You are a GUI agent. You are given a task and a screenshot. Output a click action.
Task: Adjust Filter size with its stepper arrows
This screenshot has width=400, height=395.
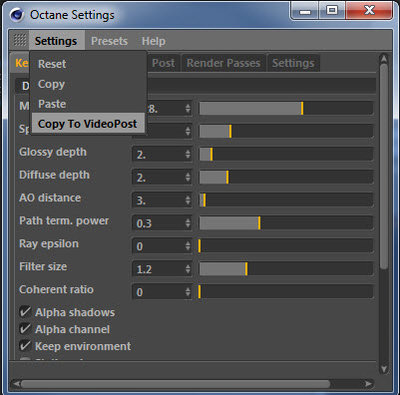point(188,269)
